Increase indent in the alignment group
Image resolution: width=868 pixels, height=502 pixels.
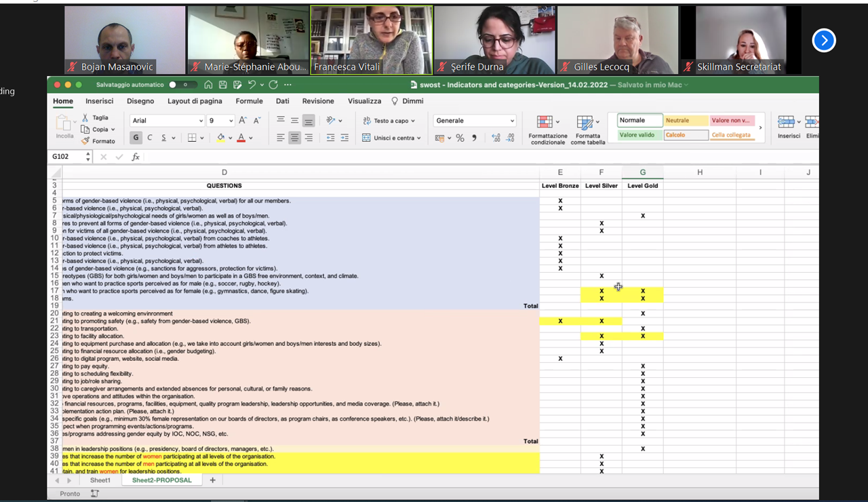click(x=344, y=138)
